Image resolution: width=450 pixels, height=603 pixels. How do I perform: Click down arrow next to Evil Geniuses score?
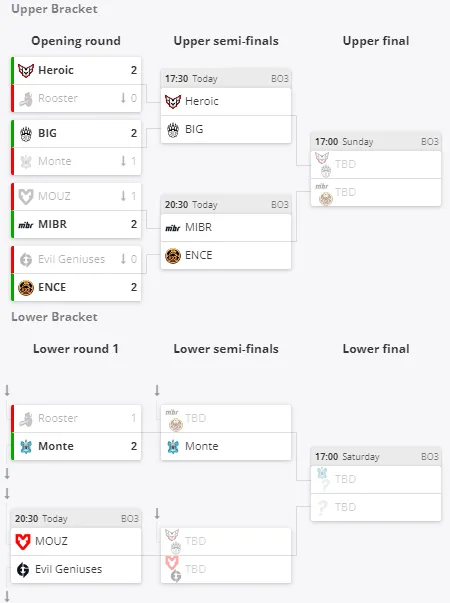123,259
